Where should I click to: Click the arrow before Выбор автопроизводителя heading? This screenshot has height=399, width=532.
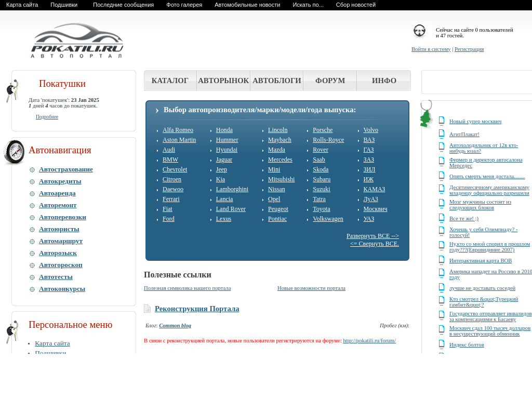click(157, 110)
